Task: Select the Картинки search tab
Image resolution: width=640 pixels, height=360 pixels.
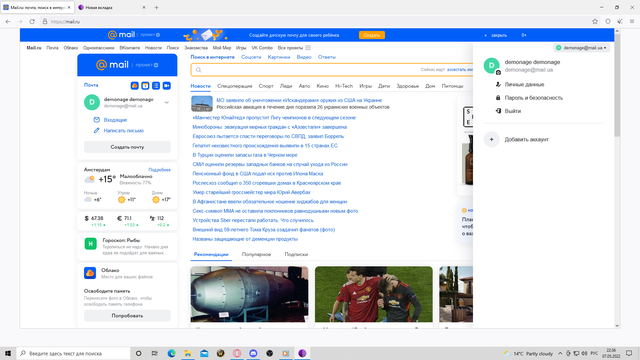Action: 279,57
